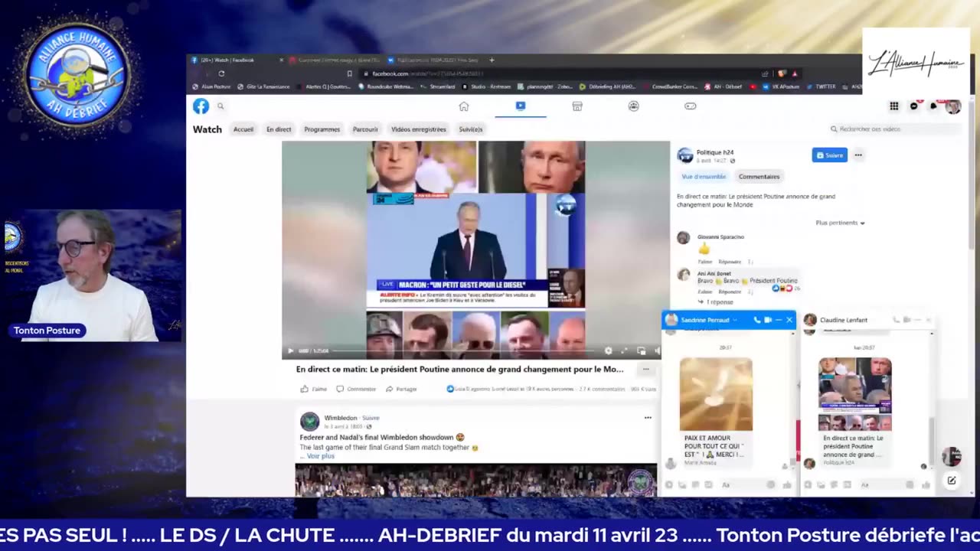
Task: Send a thumbs-up in Claudine Lenfant chat
Action: click(x=926, y=484)
